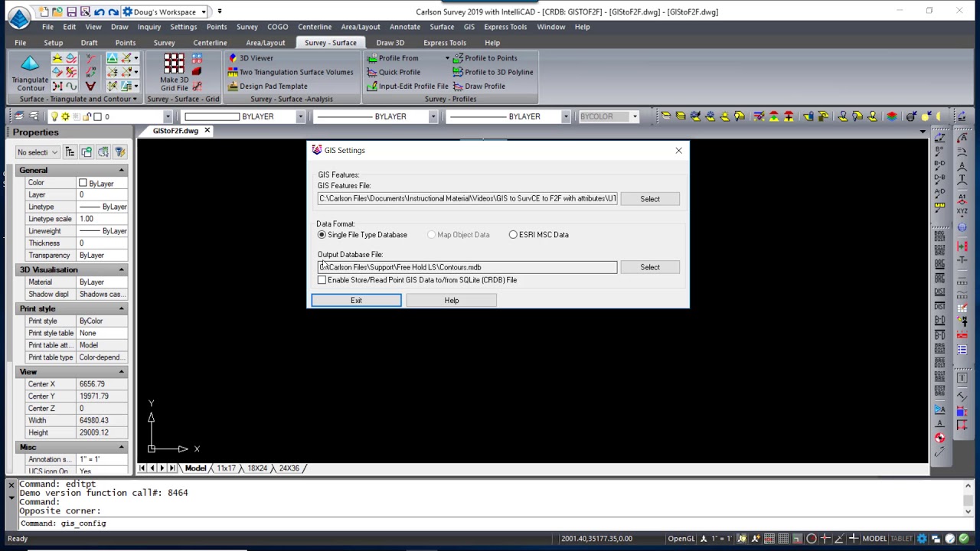Open the No selection dropdown in Properties
Image resolution: width=980 pixels, height=551 pixels.
pyautogui.click(x=38, y=152)
